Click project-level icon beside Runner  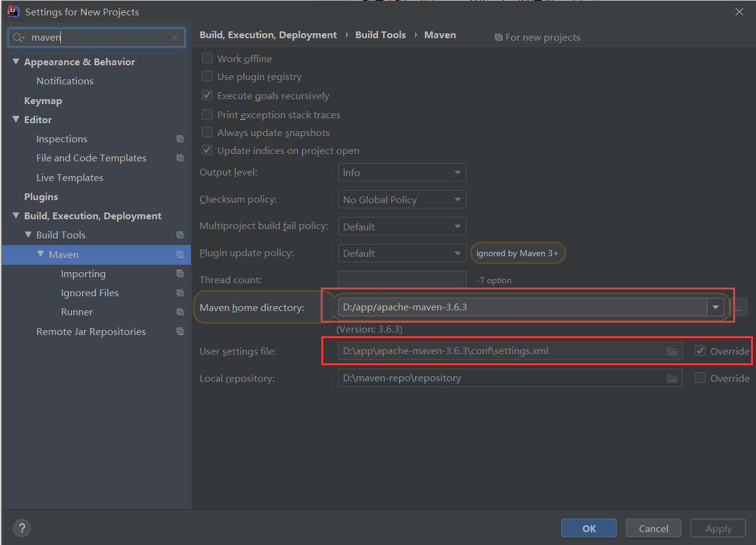(180, 312)
